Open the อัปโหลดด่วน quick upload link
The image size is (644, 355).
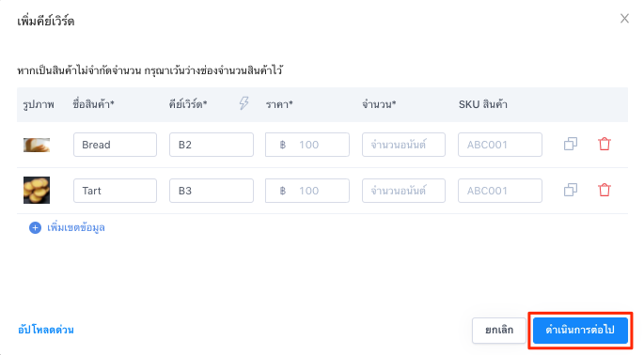coord(46,330)
